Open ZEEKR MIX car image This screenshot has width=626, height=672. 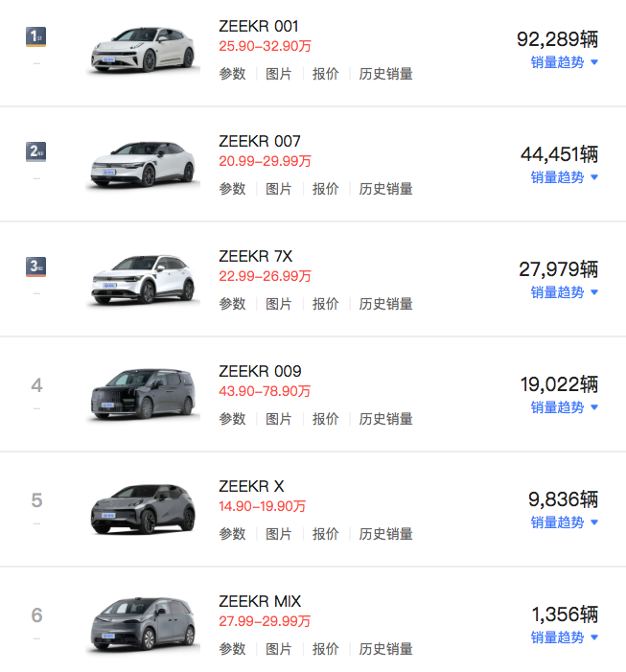click(x=143, y=626)
